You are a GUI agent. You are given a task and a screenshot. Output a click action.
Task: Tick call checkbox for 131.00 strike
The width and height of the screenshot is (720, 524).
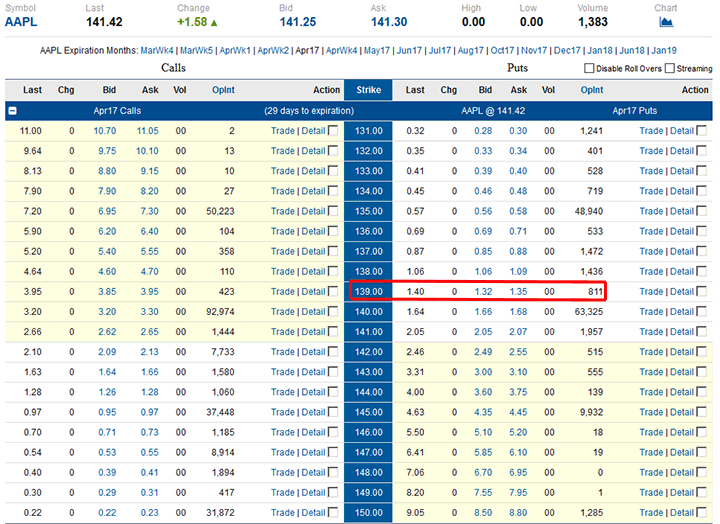click(x=333, y=130)
